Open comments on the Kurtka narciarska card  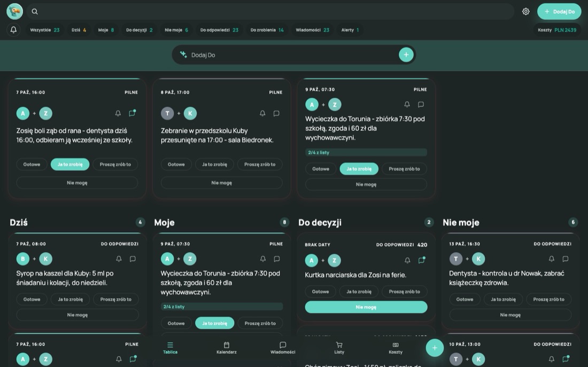422,260
